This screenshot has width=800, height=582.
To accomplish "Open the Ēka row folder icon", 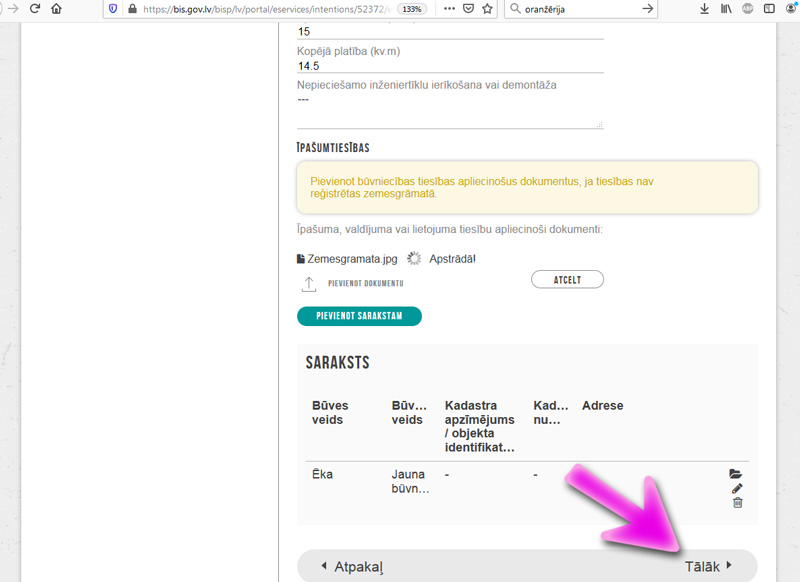I will tap(736, 474).
